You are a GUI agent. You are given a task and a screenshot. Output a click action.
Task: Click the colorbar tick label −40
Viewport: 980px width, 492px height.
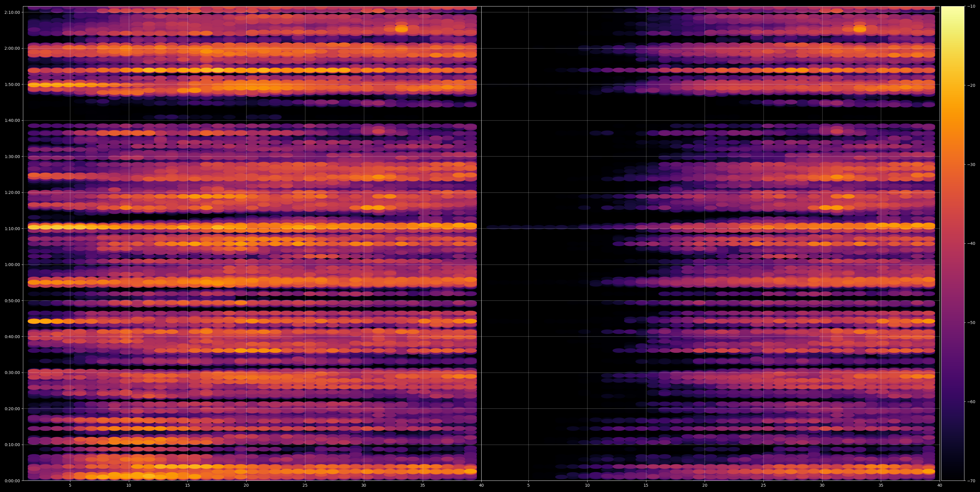971,244
